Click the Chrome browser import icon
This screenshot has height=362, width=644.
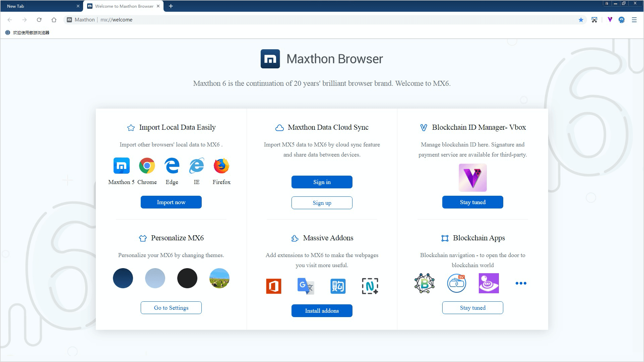click(147, 166)
